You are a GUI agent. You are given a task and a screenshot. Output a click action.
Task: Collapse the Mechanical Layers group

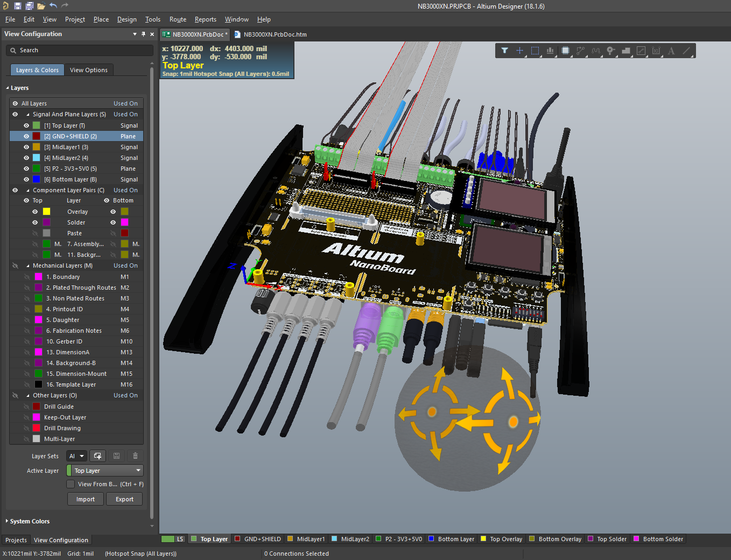[28, 265]
